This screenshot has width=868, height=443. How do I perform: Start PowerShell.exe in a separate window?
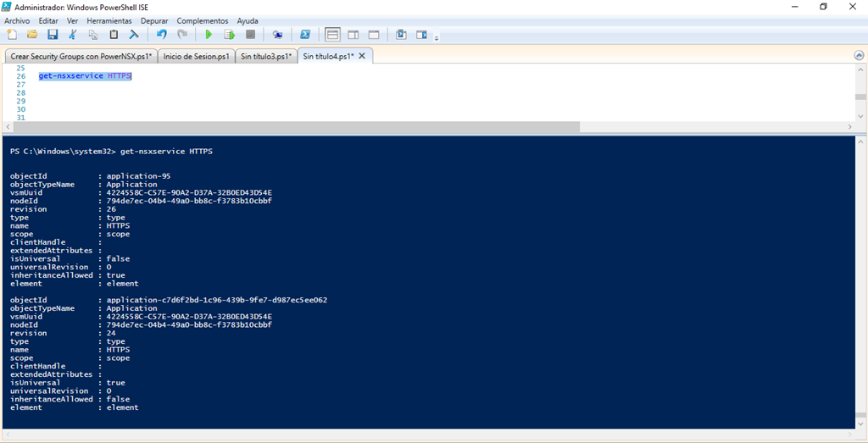(304, 35)
